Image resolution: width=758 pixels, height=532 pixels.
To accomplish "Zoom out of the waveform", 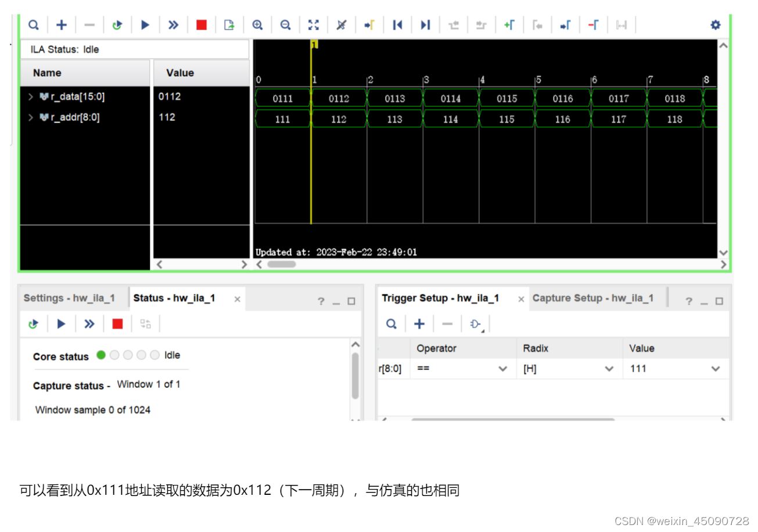I will 285,25.
